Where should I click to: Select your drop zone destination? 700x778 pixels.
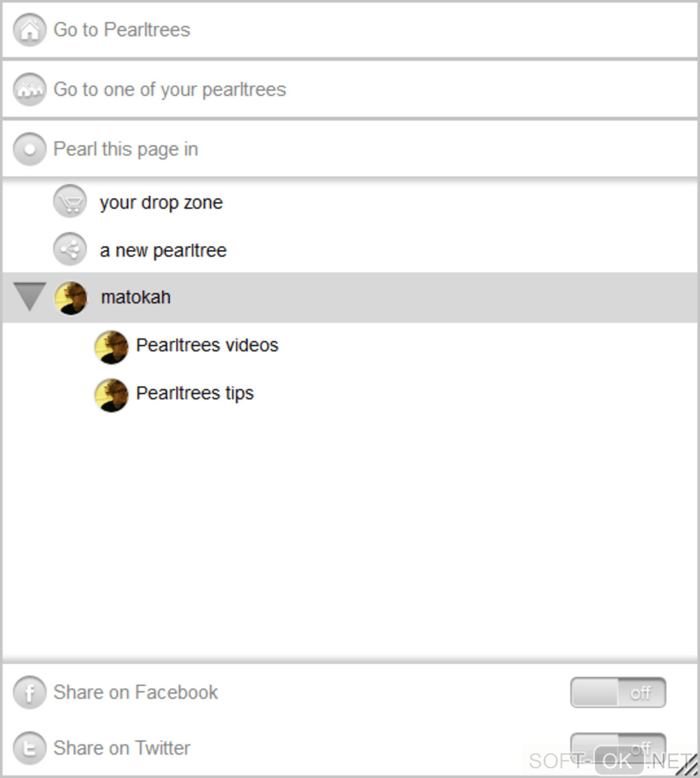[x=161, y=203]
